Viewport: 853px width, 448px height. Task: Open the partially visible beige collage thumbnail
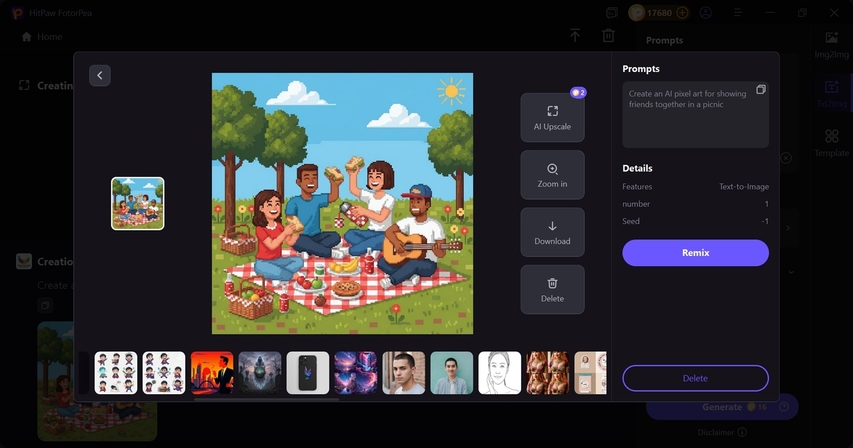590,373
